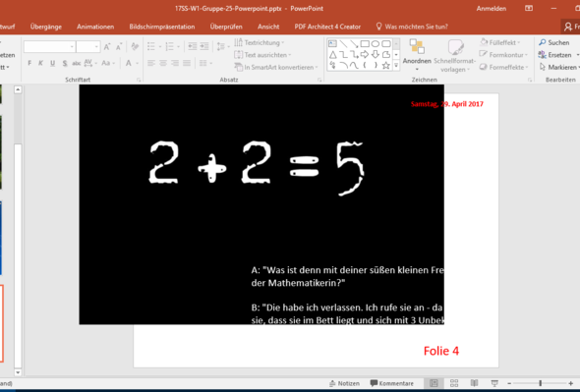Toggle align text right
Image resolution: width=580 pixels, height=392 pixels.
click(x=175, y=63)
